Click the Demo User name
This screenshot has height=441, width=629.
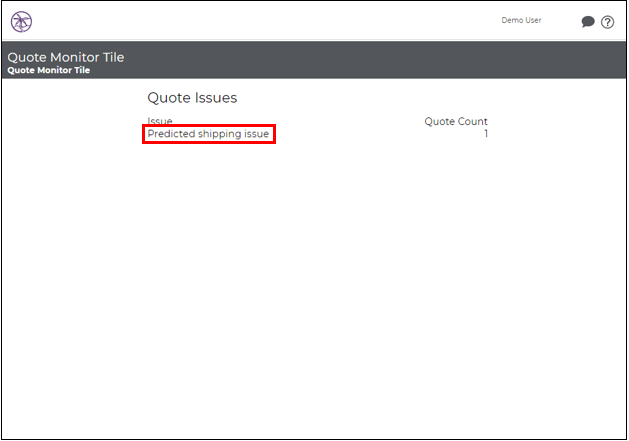(521, 20)
